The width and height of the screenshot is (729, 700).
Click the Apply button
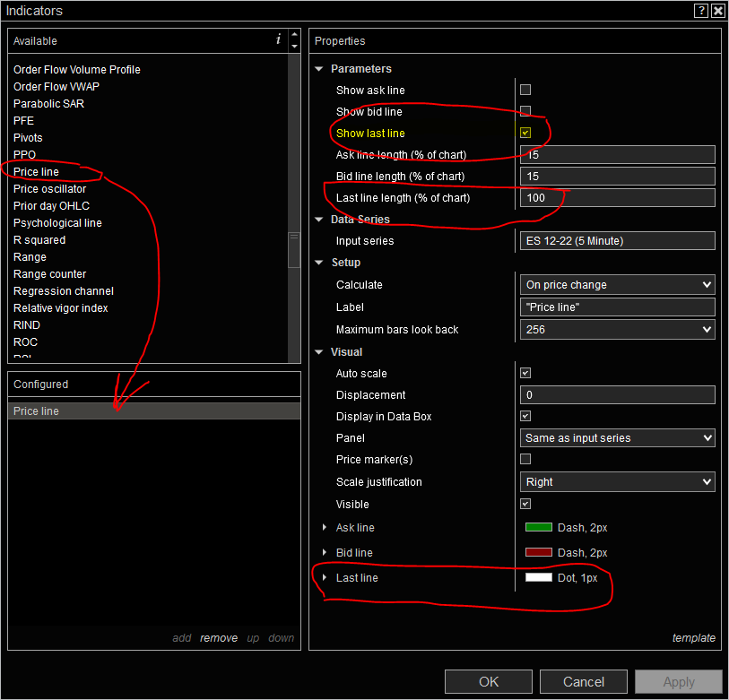coord(678,682)
